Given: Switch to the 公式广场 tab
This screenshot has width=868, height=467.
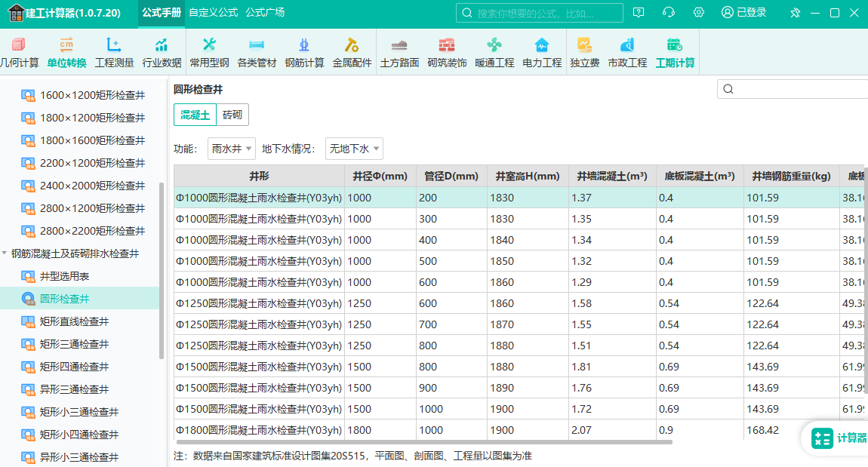Looking at the screenshot, I should (265, 12).
